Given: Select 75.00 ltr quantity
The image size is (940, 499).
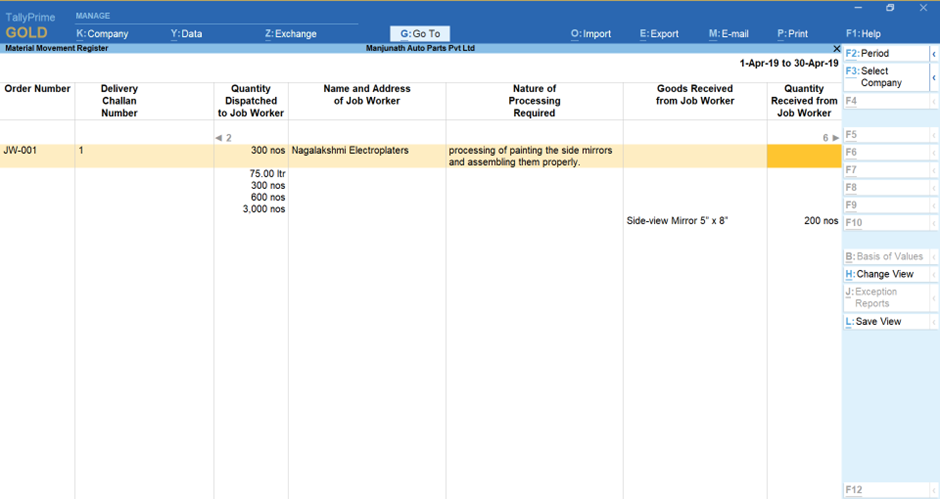Looking at the screenshot, I should coord(267,174).
